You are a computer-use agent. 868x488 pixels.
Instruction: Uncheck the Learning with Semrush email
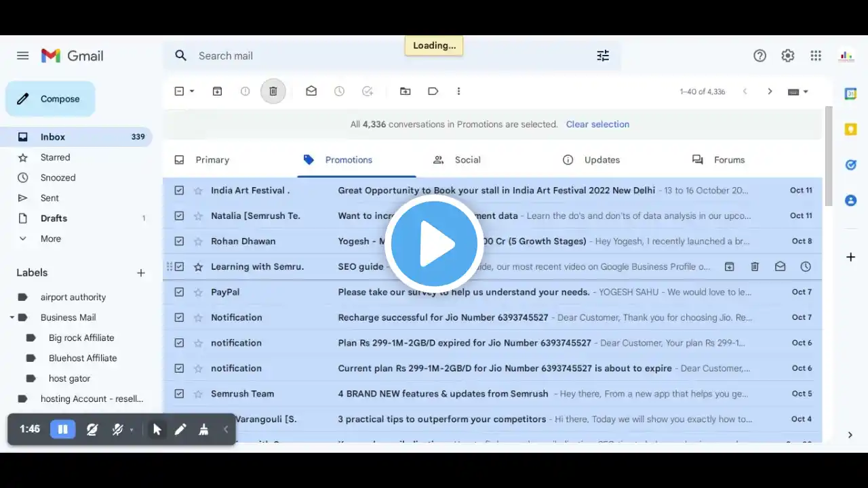[x=179, y=266]
